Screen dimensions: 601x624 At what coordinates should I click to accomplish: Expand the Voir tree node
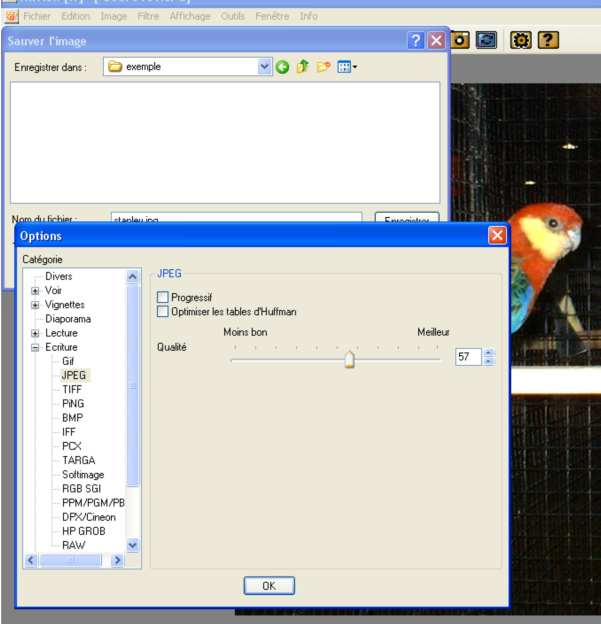[35, 291]
